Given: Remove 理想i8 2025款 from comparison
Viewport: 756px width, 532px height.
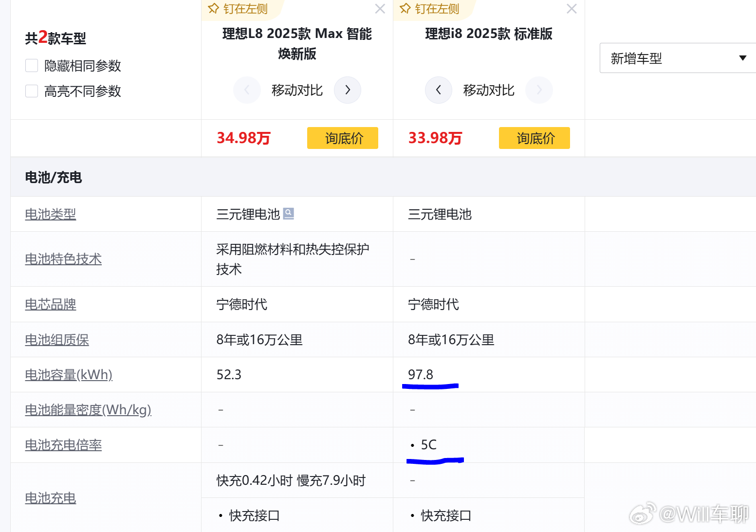Looking at the screenshot, I should [572, 9].
